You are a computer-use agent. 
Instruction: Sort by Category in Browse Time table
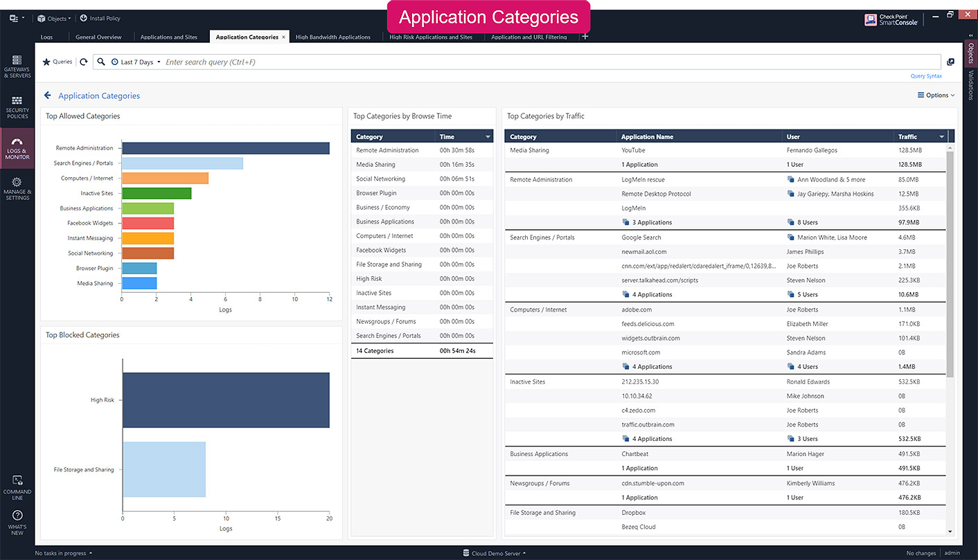[x=393, y=137]
